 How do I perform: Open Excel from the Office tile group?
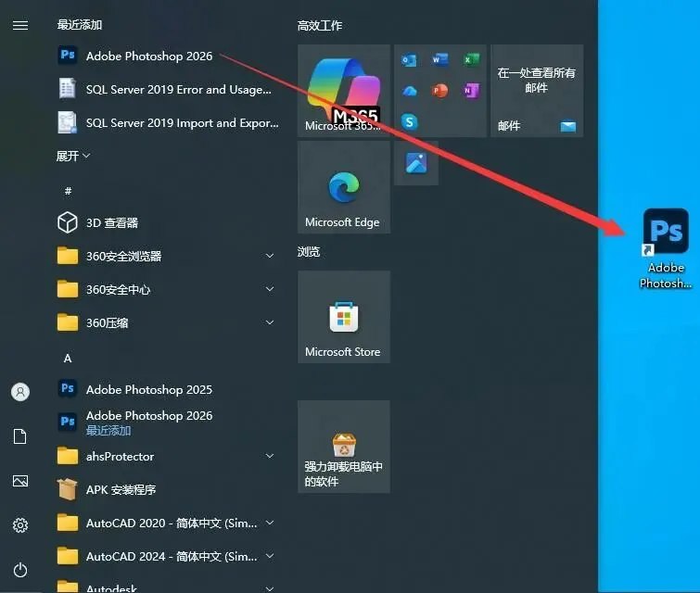(471, 59)
